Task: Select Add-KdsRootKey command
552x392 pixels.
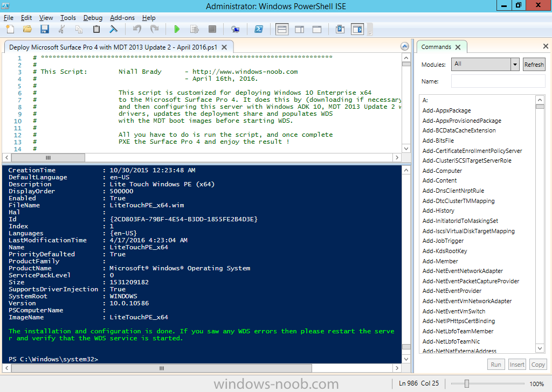Action: click(445, 251)
